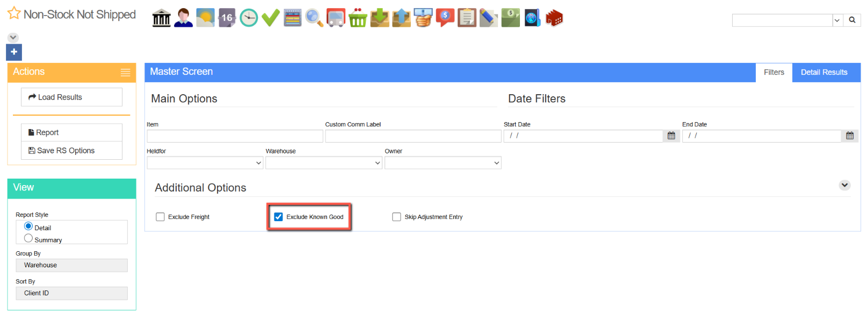Click the green checkmark icon

tap(270, 18)
